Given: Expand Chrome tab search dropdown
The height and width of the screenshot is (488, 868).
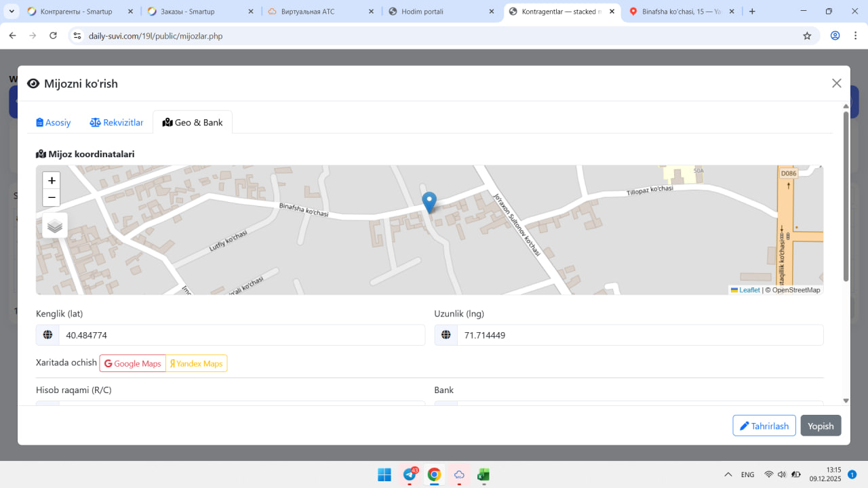Looking at the screenshot, I should click(x=12, y=12).
